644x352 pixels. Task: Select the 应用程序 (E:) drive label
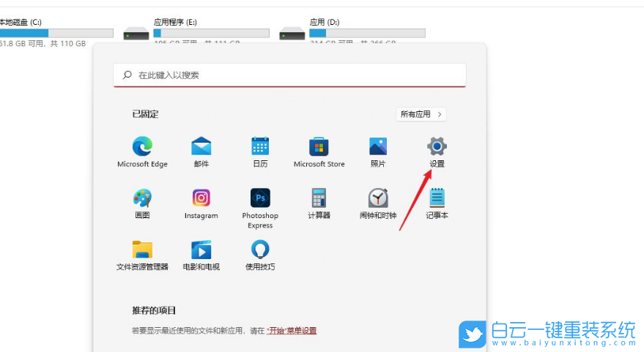[x=175, y=22]
